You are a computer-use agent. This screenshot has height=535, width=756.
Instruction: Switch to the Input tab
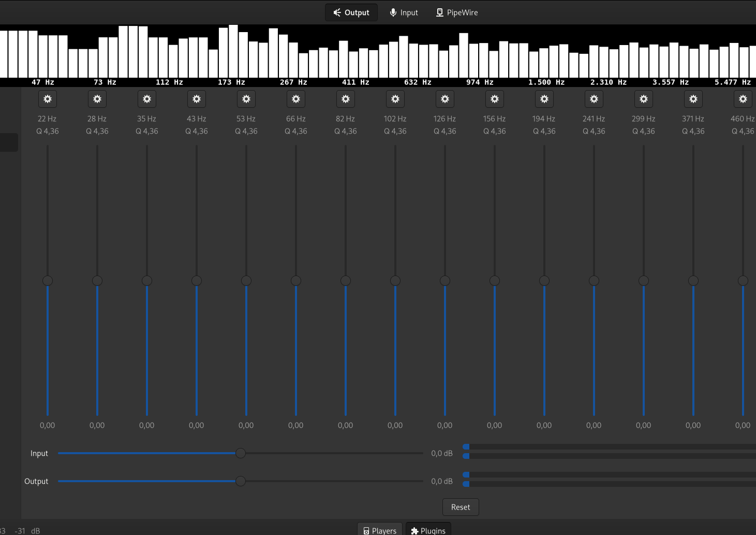click(404, 12)
